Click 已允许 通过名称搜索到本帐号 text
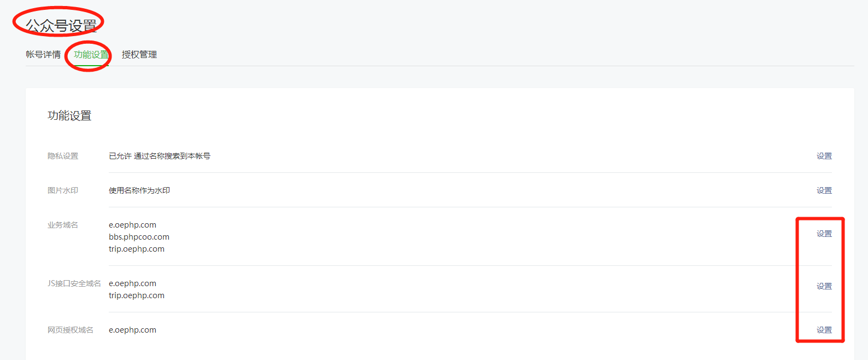Screen dimensions: 868x360 click(x=160, y=156)
